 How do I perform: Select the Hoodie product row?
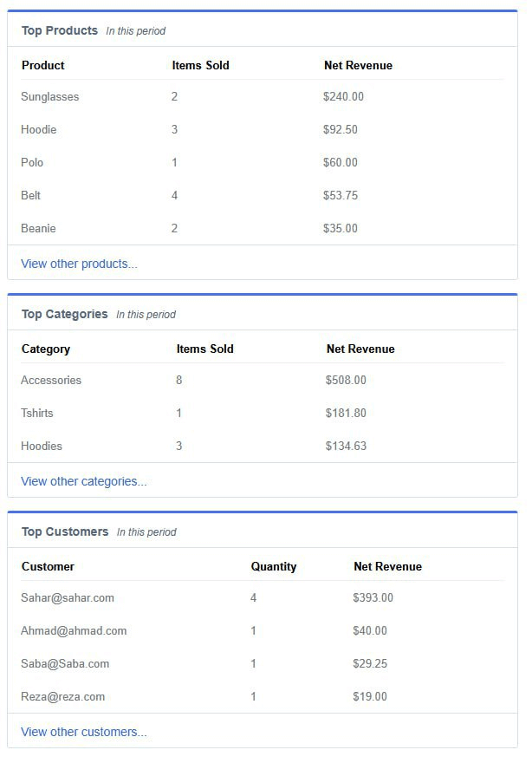click(x=39, y=130)
